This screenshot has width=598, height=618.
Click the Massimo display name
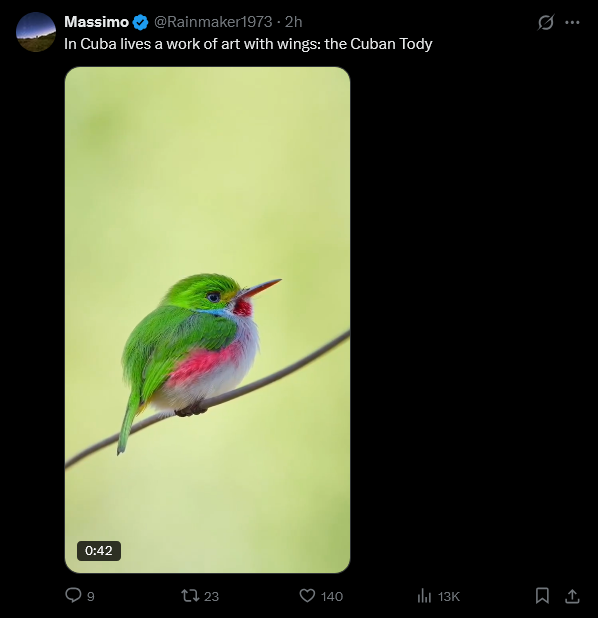coord(97,22)
